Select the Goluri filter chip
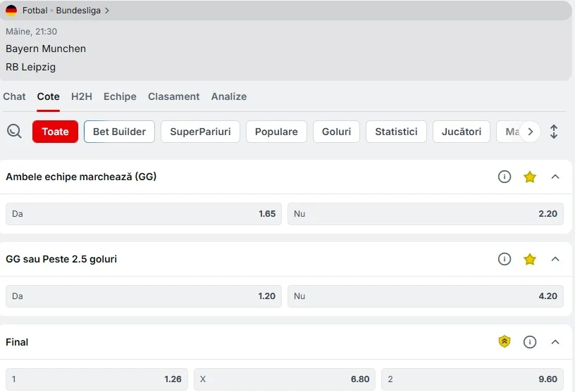 click(x=336, y=132)
